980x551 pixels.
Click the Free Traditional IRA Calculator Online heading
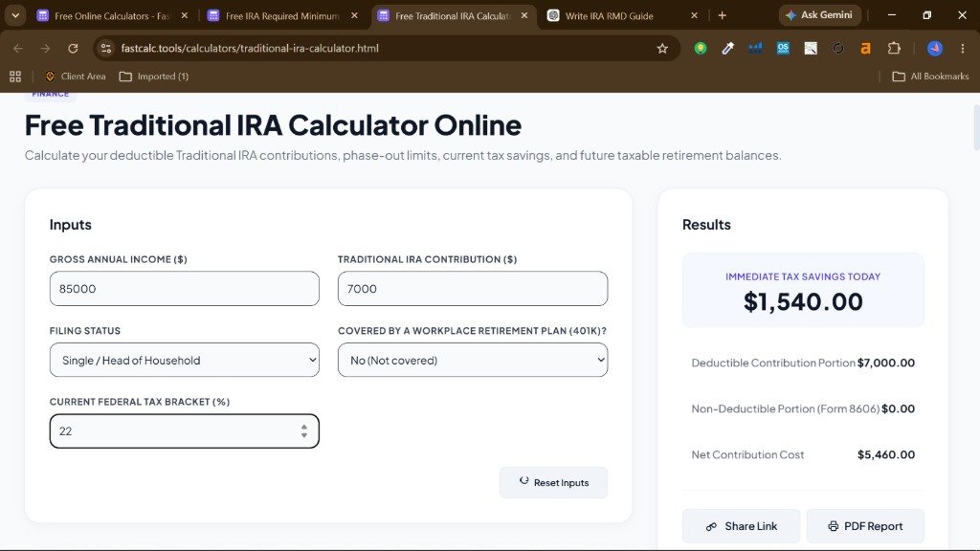273,125
